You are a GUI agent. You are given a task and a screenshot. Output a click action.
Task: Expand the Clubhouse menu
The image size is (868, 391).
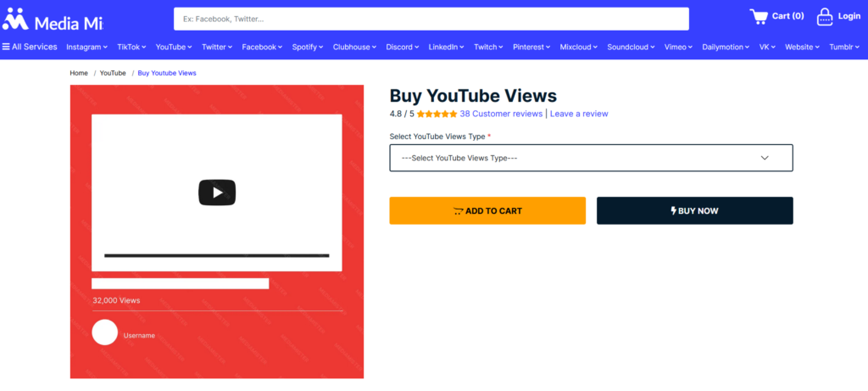355,47
